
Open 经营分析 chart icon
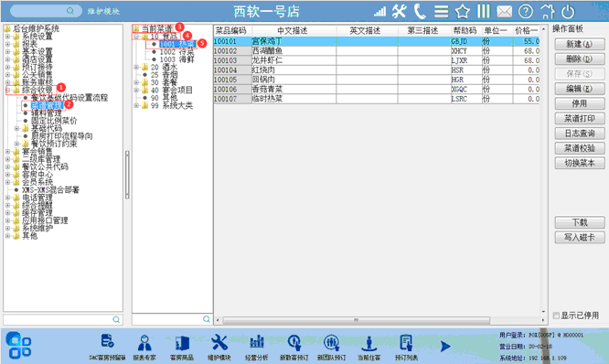256,348
